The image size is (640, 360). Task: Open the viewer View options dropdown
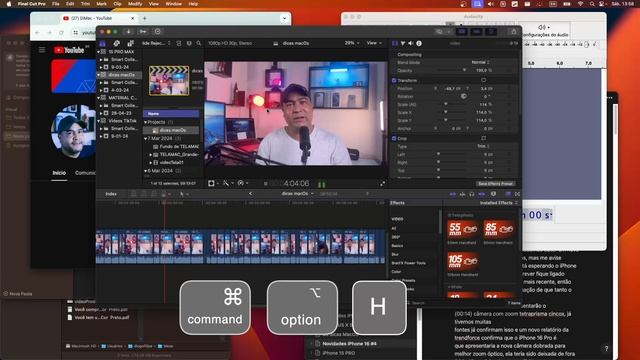[374, 43]
